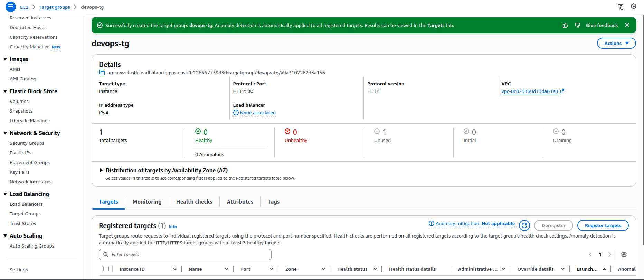Click the Unused status icon
644x280 pixels.
click(377, 131)
